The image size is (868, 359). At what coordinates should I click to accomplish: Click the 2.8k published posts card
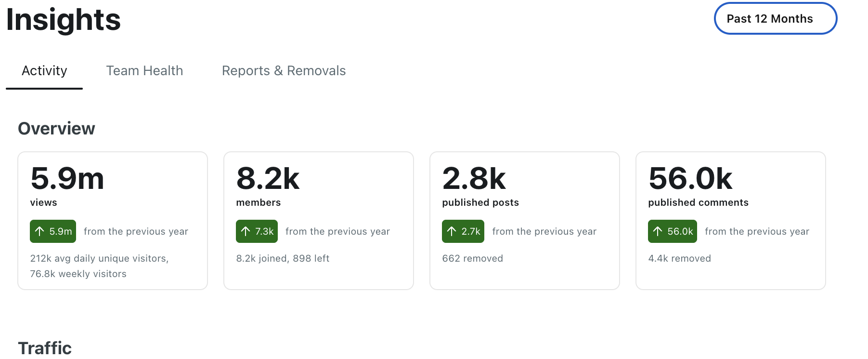click(x=525, y=221)
